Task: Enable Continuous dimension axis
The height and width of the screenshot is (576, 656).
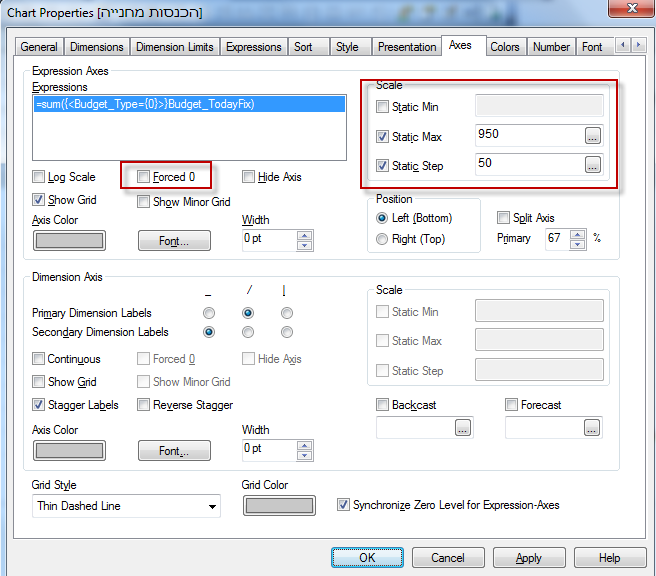Action: coord(38,359)
